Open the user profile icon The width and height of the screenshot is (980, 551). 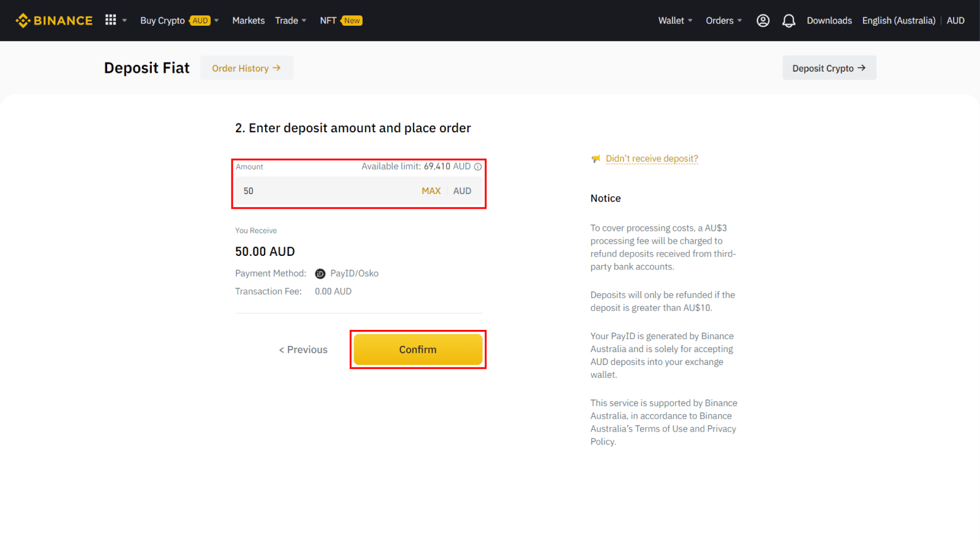[x=763, y=21]
